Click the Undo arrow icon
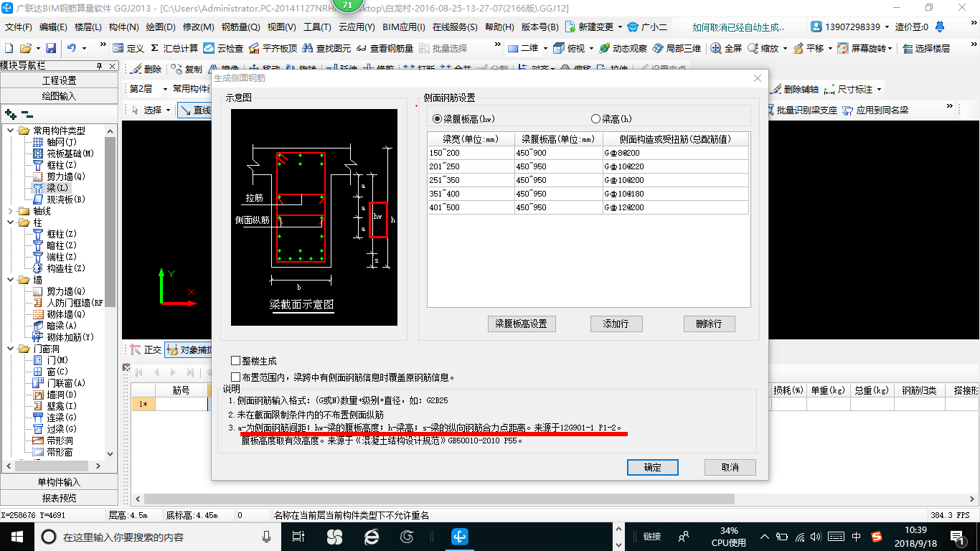Image resolution: width=980 pixels, height=551 pixels. (x=72, y=48)
